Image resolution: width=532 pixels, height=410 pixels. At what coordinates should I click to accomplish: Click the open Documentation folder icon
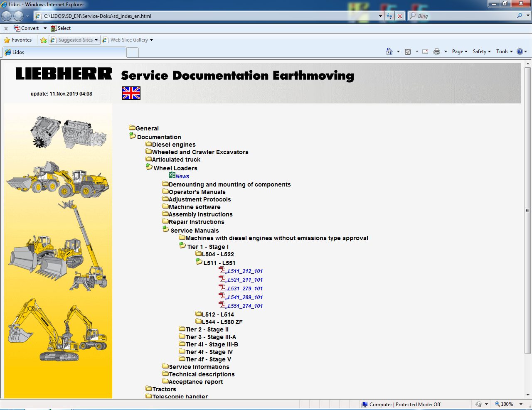(x=133, y=136)
